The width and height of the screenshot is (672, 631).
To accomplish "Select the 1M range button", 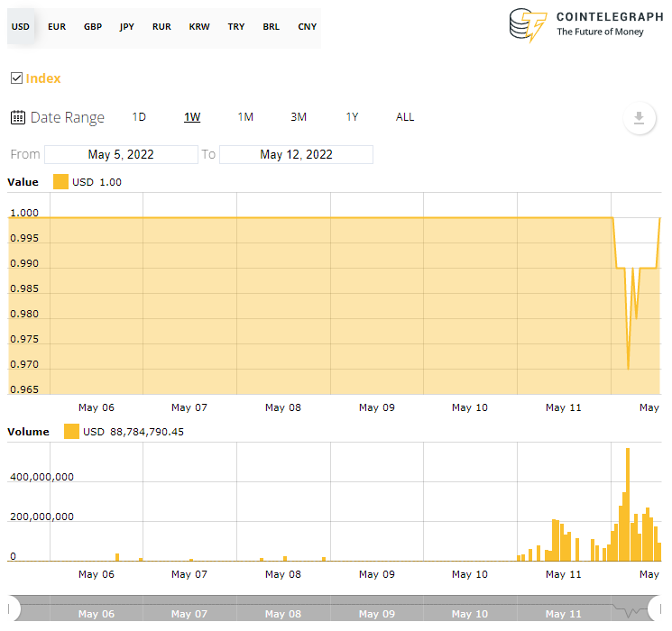I will [245, 117].
